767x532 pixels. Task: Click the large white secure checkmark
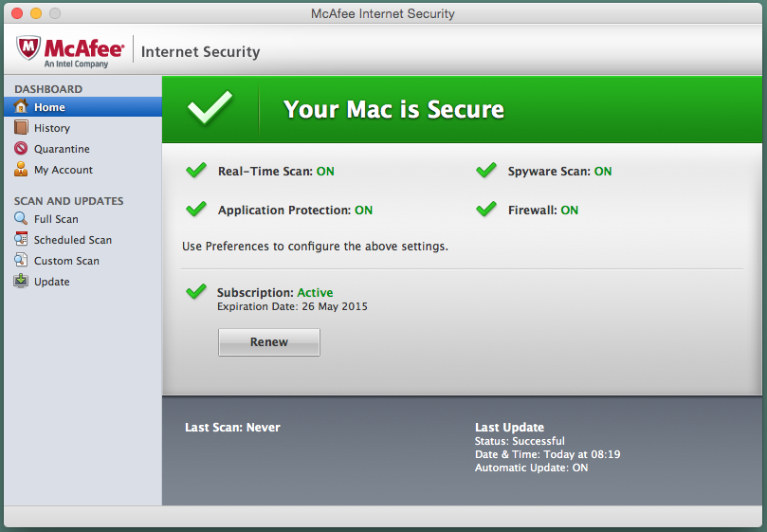[210, 108]
